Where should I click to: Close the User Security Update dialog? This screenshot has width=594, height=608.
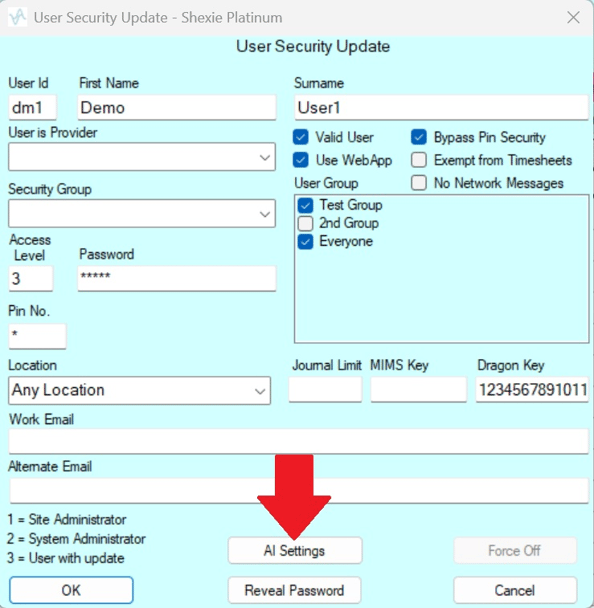point(573,17)
